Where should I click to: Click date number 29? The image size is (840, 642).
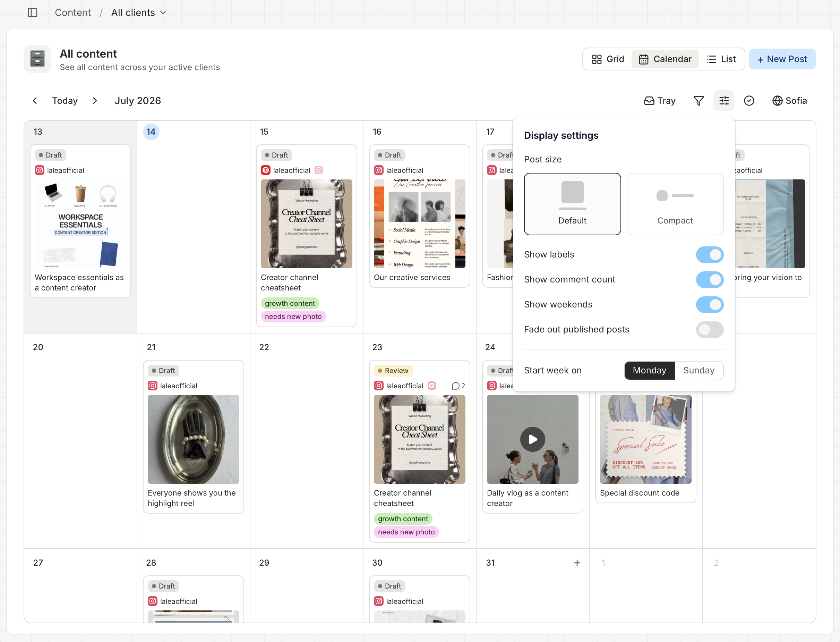pos(264,563)
